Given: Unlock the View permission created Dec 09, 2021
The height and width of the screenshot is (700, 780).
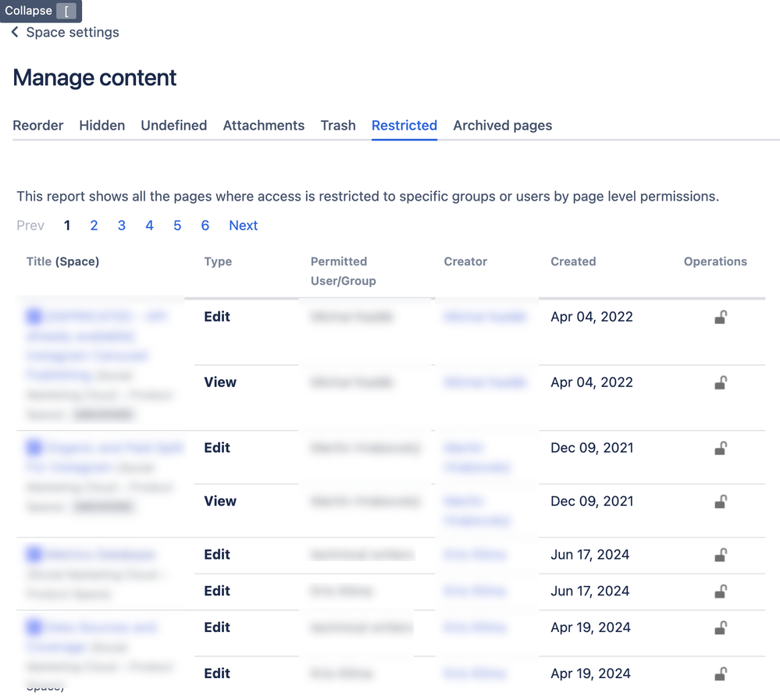Looking at the screenshot, I should tap(721, 502).
